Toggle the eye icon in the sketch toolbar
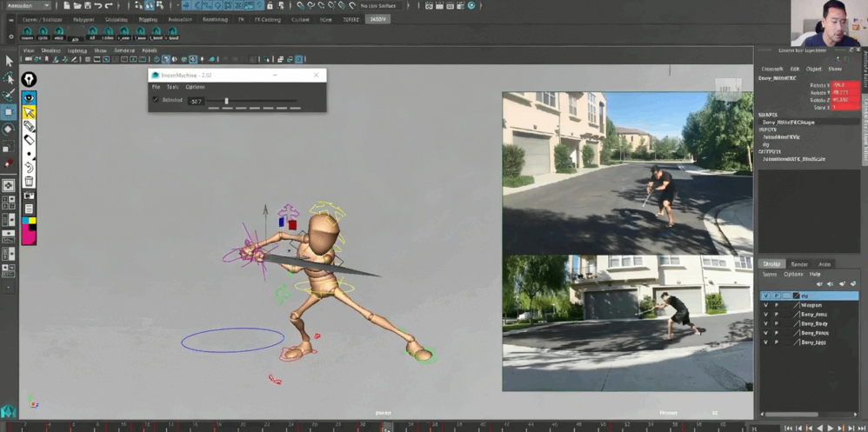The image size is (868, 432). coord(29,97)
